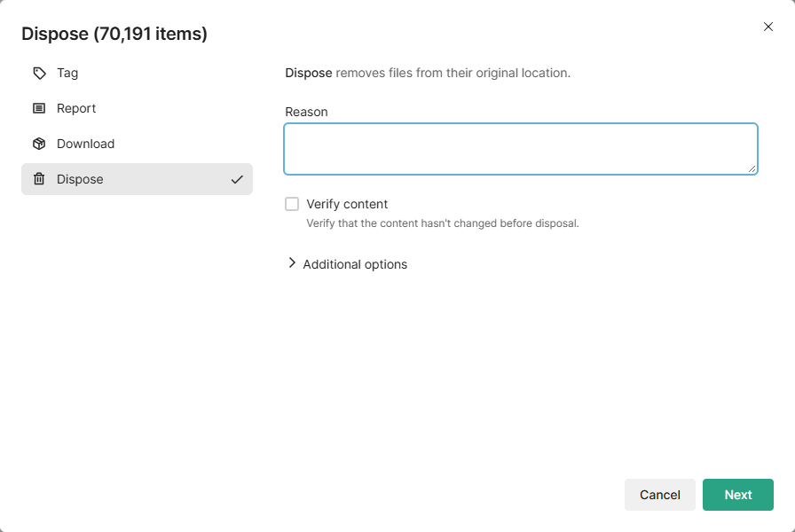Click the verify content hasn't changed hint
This screenshot has height=532, width=795.
tap(442, 223)
